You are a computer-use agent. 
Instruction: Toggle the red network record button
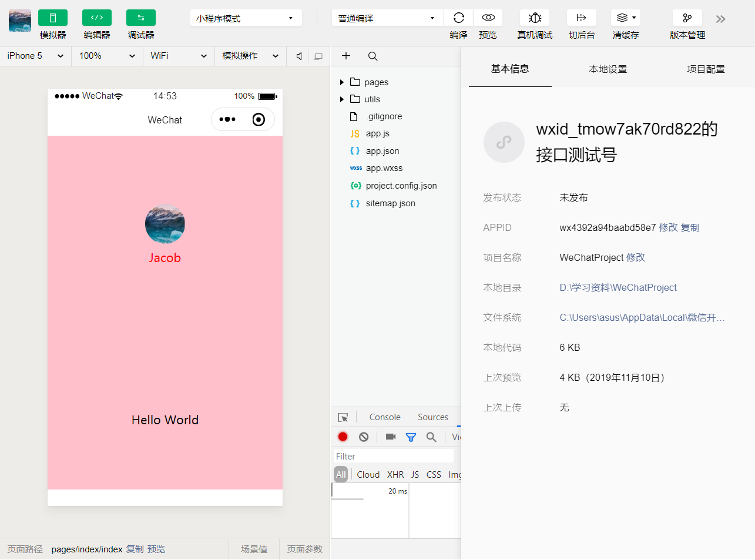343,437
